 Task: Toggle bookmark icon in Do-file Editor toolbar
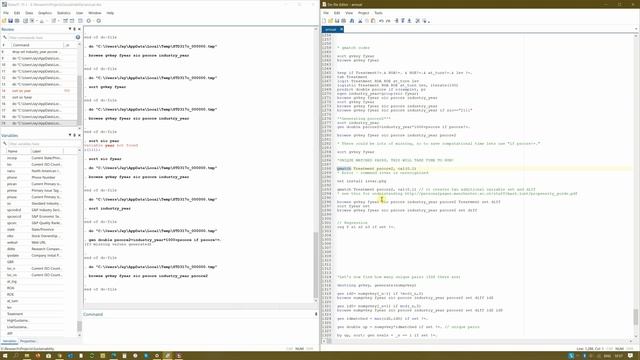[396, 21]
